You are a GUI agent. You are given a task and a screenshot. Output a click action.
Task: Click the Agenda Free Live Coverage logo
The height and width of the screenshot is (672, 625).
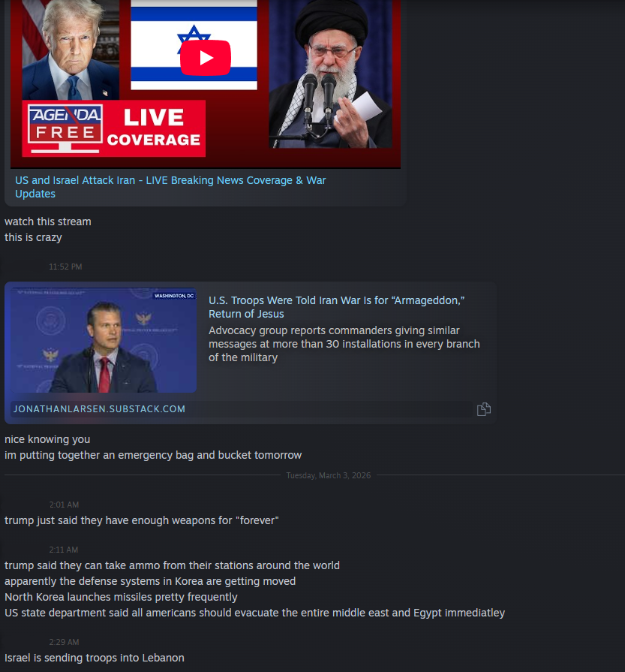pyautogui.click(x=113, y=128)
